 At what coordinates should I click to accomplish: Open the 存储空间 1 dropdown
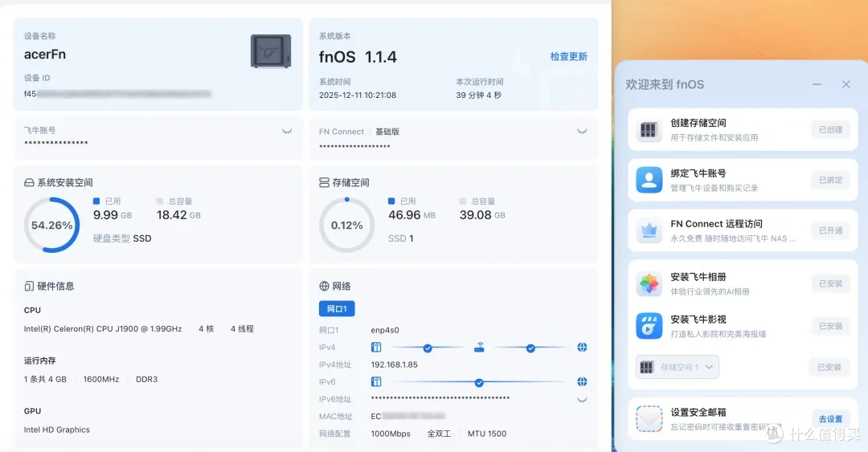678,368
